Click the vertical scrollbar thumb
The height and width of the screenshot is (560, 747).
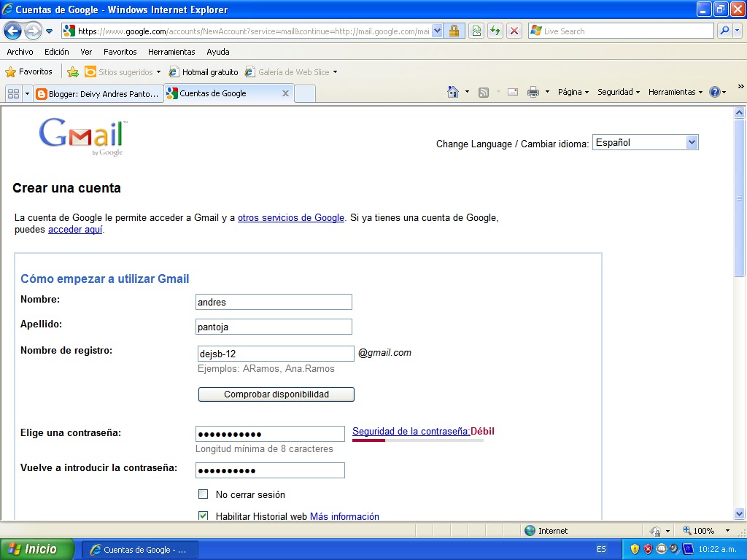coord(739,198)
